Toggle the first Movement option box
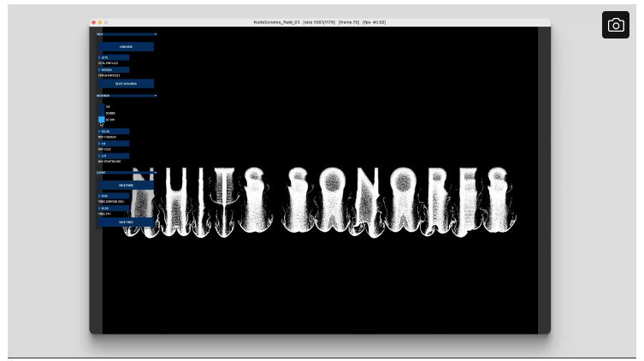The width and height of the screenshot is (644, 361). coord(102,107)
